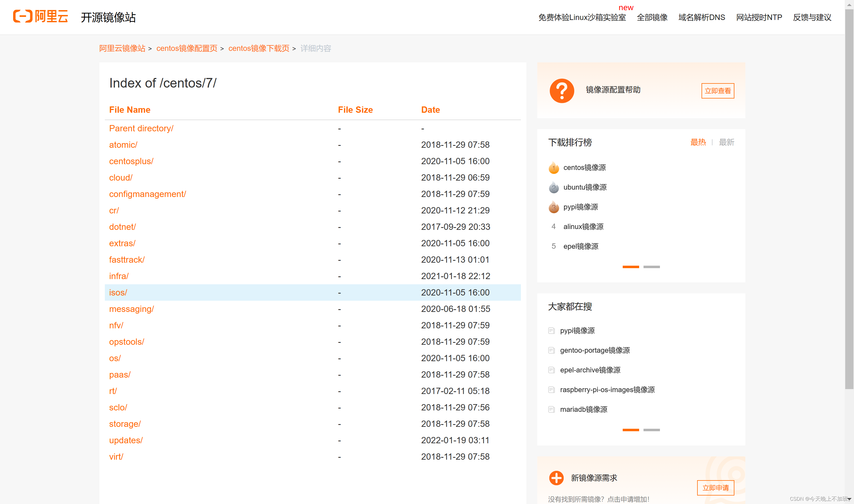Image resolution: width=854 pixels, height=504 pixels.
Task: Click the Aliyun logo icon
Action: (x=23, y=17)
